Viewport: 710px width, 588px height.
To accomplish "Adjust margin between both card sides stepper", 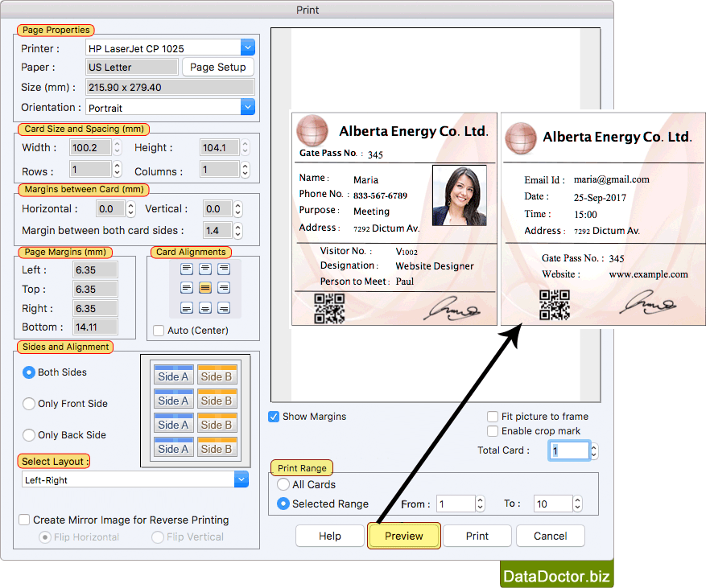I will click(x=237, y=230).
